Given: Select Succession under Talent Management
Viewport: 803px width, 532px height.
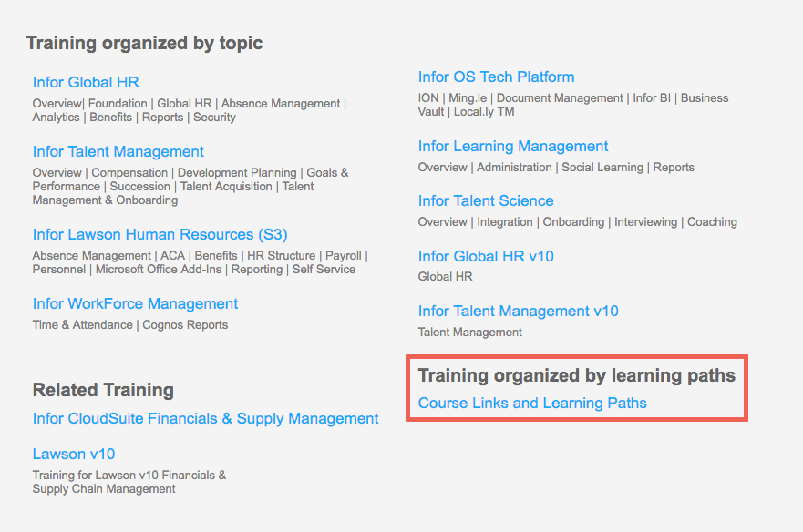Looking at the screenshot, I should tap(139, 187).
